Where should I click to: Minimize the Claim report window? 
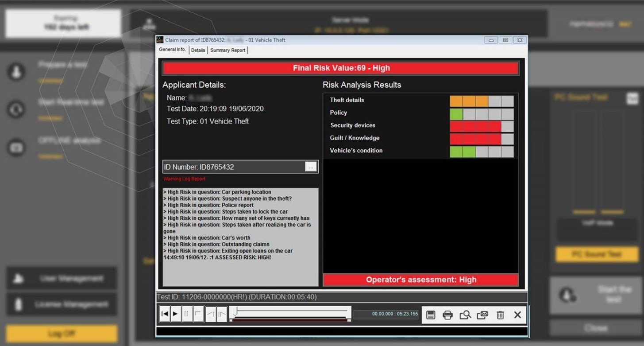point(491,40)
